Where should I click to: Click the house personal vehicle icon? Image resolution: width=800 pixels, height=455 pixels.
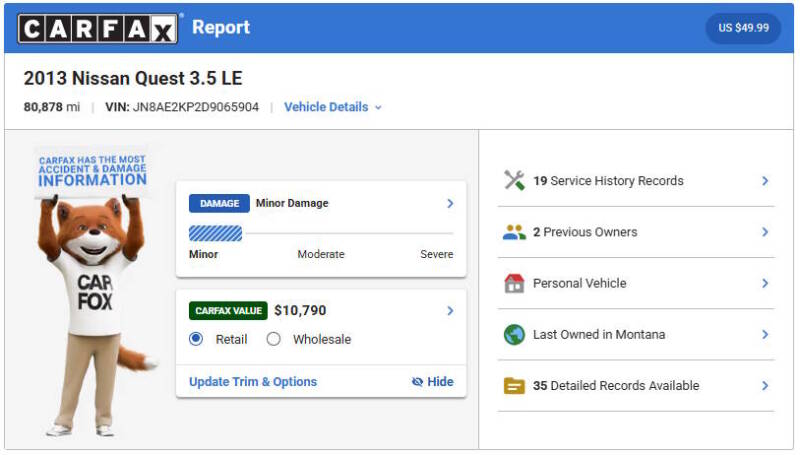(514, 283)
